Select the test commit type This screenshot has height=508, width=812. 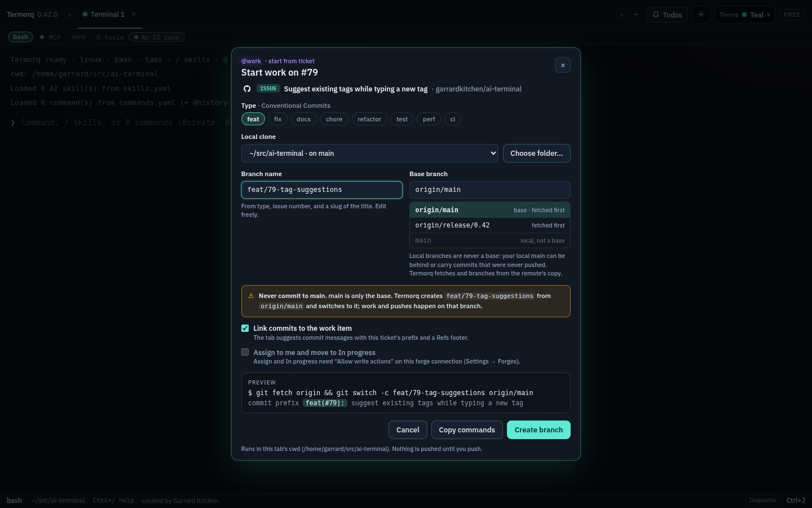tap(402, 119)
